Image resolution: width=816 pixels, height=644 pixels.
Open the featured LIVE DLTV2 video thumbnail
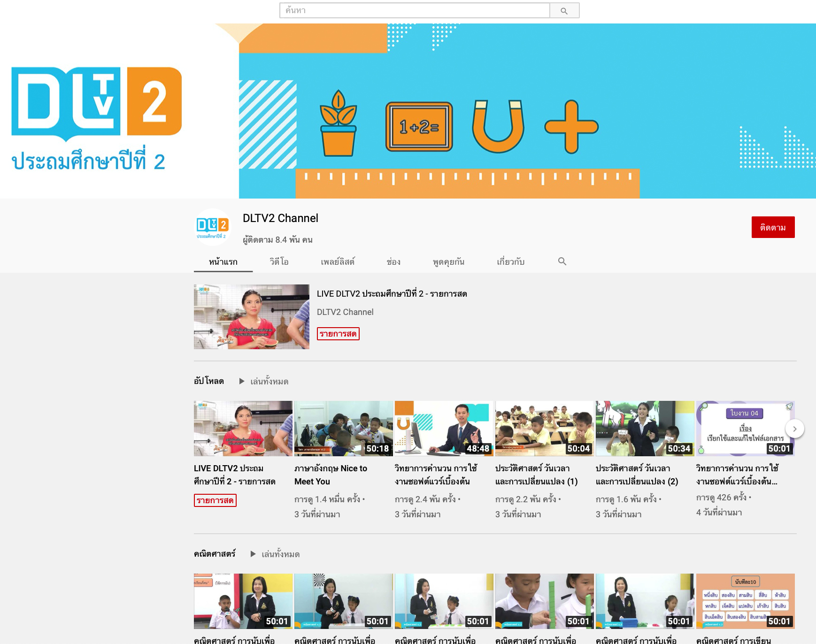(x=252, y=317)
